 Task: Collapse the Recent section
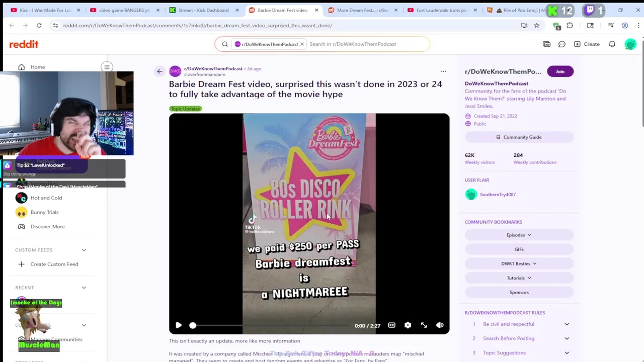click(84, 288)
